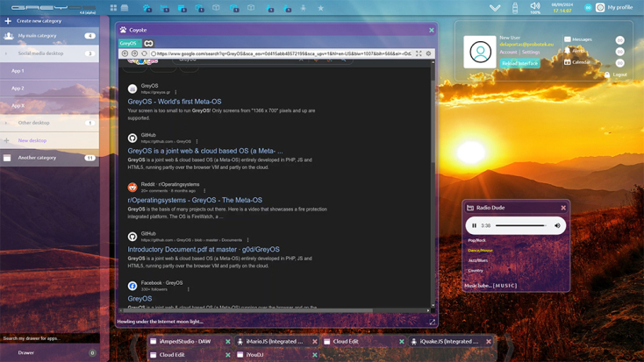Open the Messages envelope icon
644x362 pixels.
568,39
